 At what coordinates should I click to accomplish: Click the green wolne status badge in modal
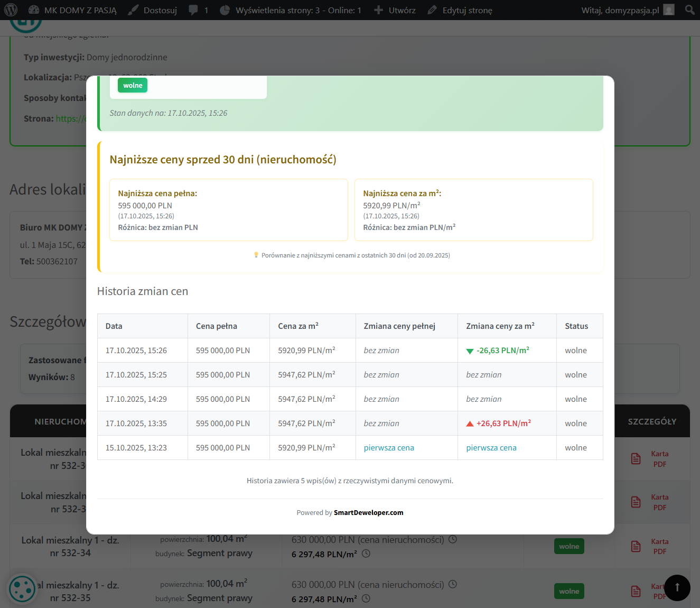[133, 85]
